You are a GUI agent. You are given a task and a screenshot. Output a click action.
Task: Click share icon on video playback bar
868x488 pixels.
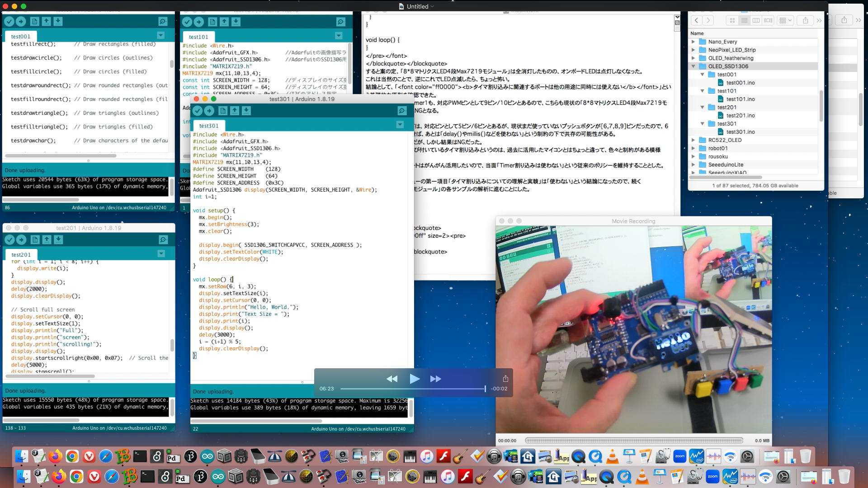click(x=505, y=379)
